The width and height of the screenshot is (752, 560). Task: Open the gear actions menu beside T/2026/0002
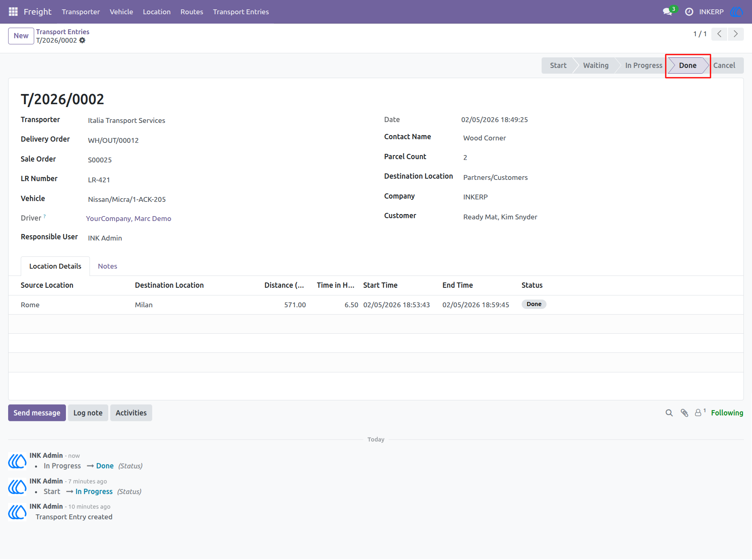pyautogui.click(x=82, y=40)
